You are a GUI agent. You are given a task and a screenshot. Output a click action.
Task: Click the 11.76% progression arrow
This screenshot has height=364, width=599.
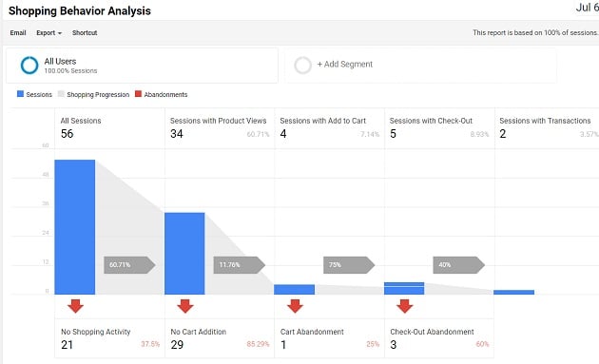[x=240, y=265]
